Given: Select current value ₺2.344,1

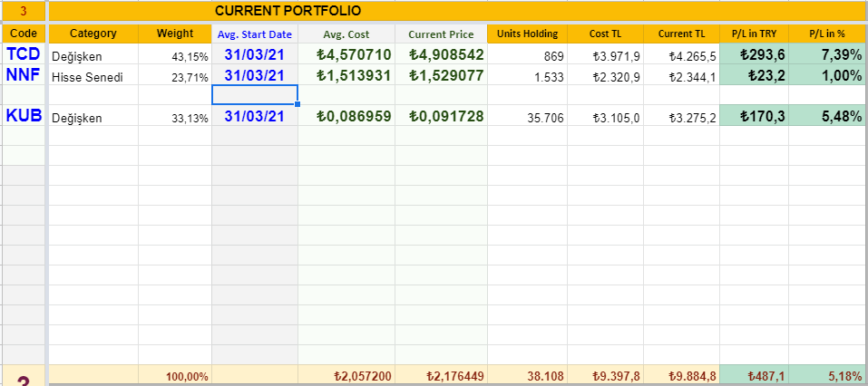Looking at the screenshot, I should click(x=681, y=74).
